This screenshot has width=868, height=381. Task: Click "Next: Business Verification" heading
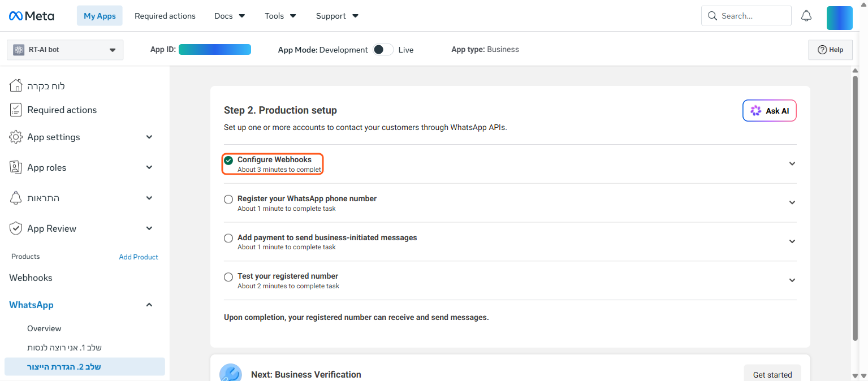[x=306, y=374]
